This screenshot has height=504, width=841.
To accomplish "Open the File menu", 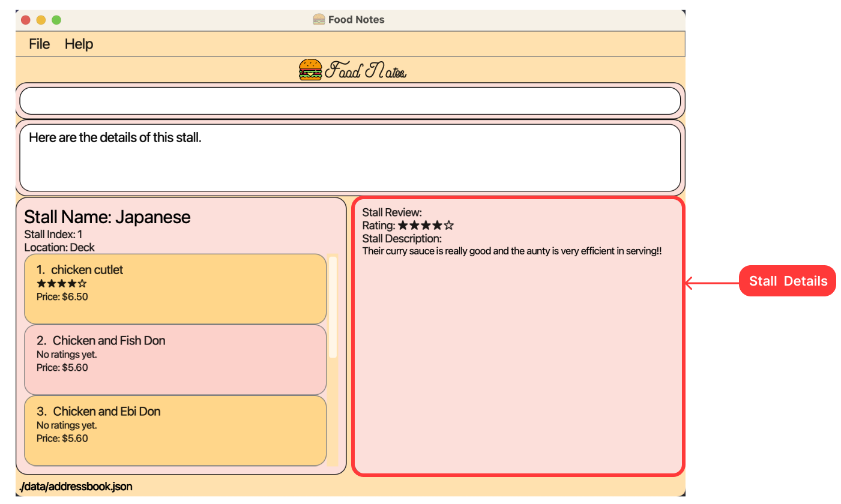I will [40, 44].
